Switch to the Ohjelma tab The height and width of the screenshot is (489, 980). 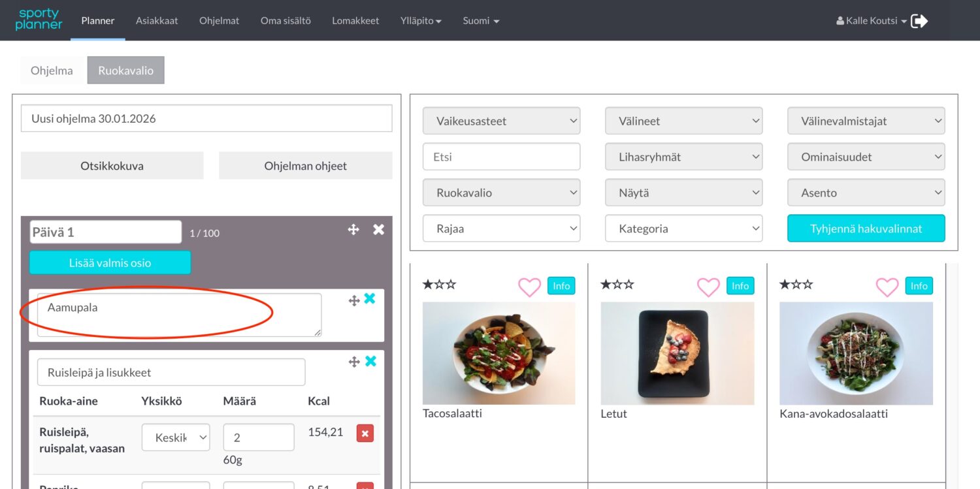(52, 71)
